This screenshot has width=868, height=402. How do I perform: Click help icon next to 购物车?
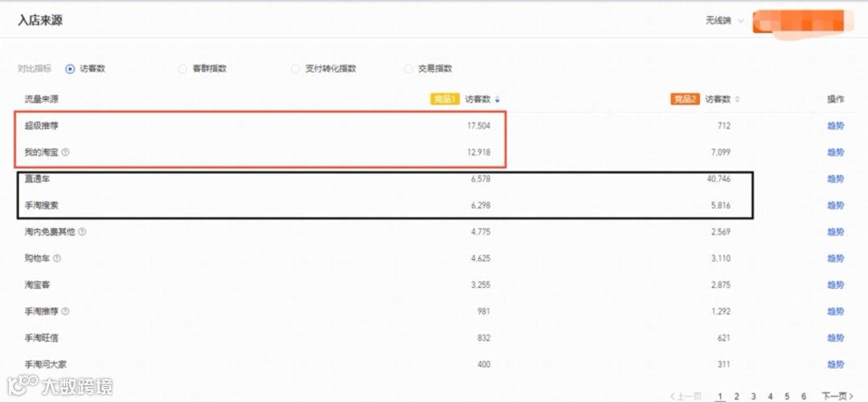57,258
